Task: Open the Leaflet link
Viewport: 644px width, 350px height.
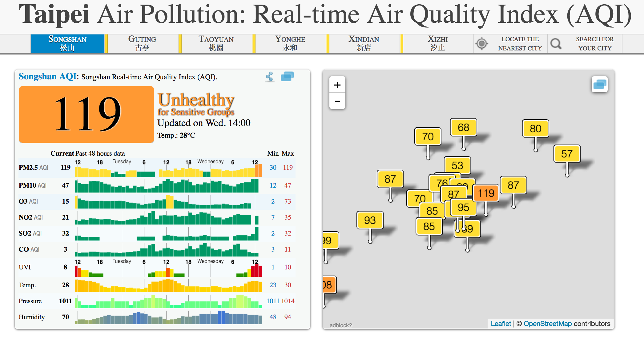Action: tap(501, 324)
